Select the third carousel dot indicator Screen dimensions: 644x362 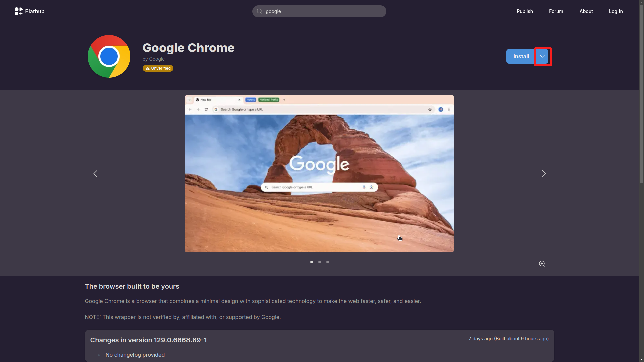click(327, 262)
